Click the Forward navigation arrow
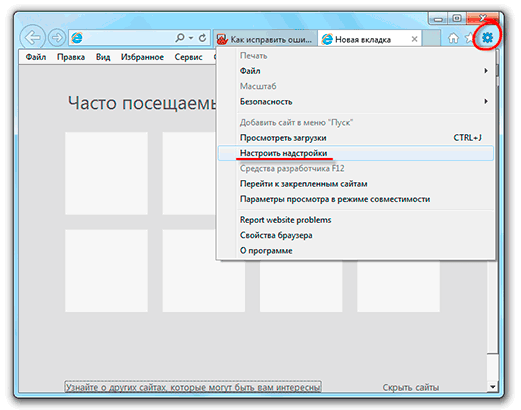The height and width of the screenshot is (410, 521). tap(57, 38)
